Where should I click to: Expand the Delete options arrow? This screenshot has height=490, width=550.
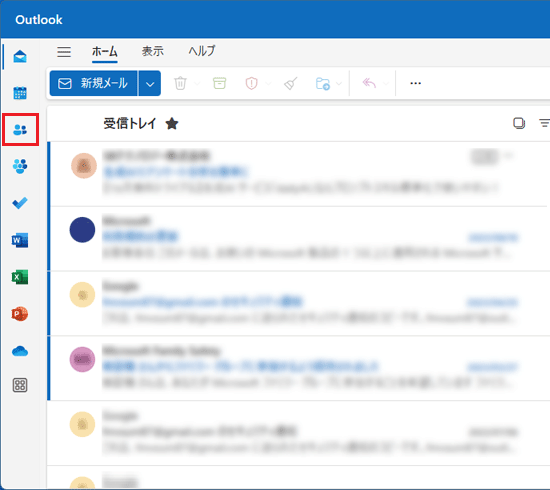coord(197,83)
